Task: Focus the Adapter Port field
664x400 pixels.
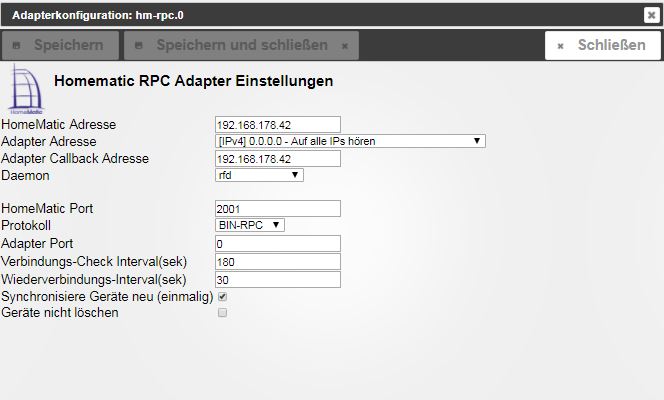Action: tap(278, 244)
